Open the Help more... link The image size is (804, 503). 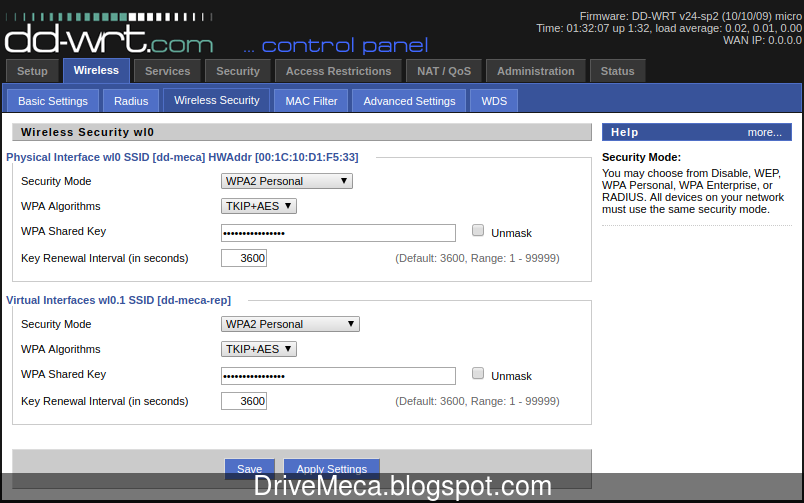pyautogui.click(x=765, y=132)
